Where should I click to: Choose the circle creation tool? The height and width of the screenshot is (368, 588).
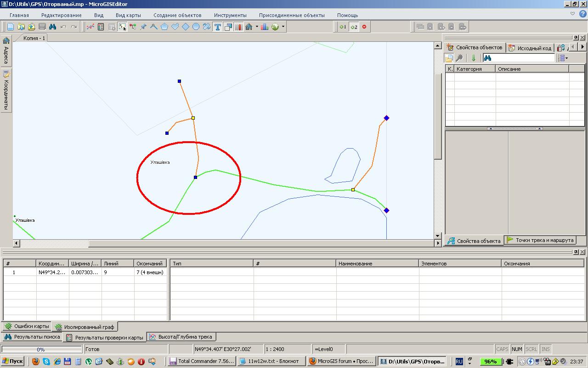pos(196,27)
